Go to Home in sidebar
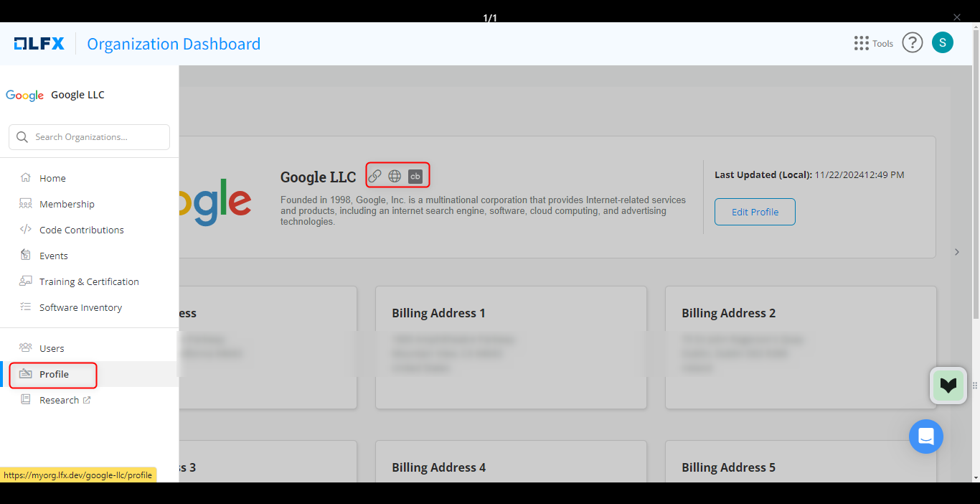The height and width of the screenshot is (504, 980). [52, 178]
